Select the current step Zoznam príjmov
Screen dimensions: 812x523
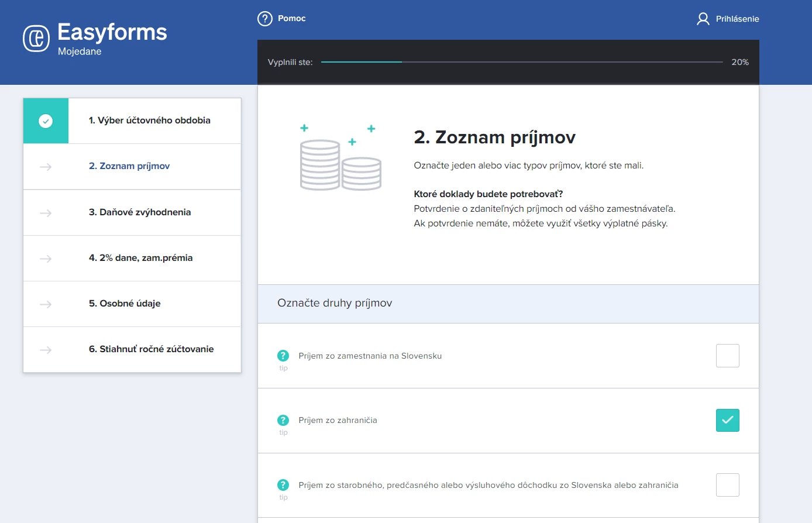pos(129,166)
